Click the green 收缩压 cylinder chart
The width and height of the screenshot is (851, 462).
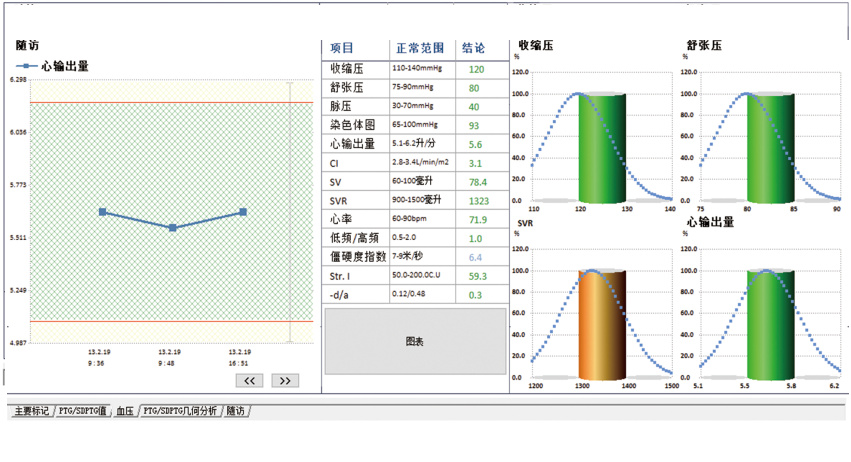point(602,148)
